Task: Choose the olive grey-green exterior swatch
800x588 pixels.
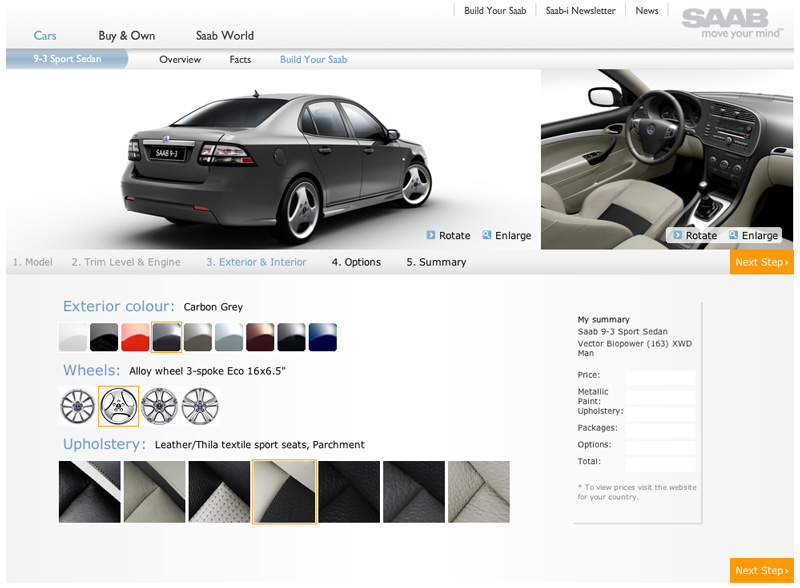Action: pos(198,337)
